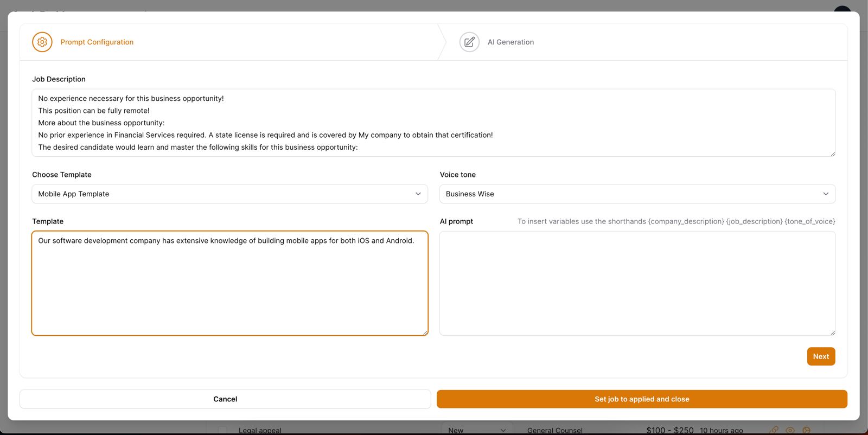
Task: Click the line 'More about the business opportunity:'
Action: [x=101, y=123]
